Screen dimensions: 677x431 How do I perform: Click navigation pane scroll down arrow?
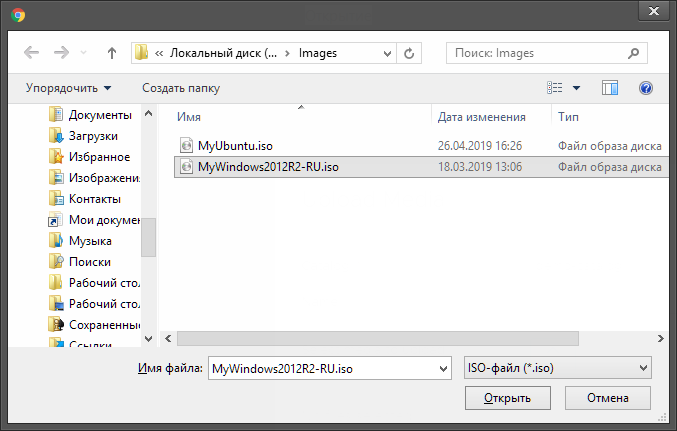click(148, 339)
